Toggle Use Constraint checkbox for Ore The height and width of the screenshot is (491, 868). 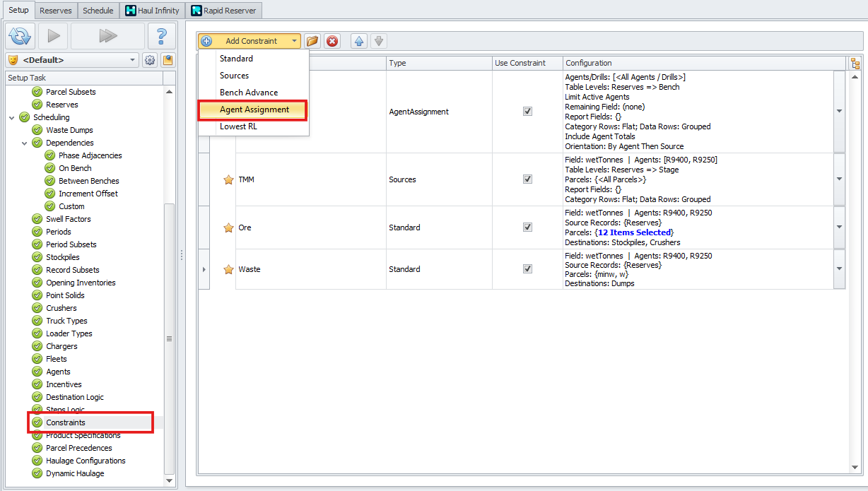point(527,227)
